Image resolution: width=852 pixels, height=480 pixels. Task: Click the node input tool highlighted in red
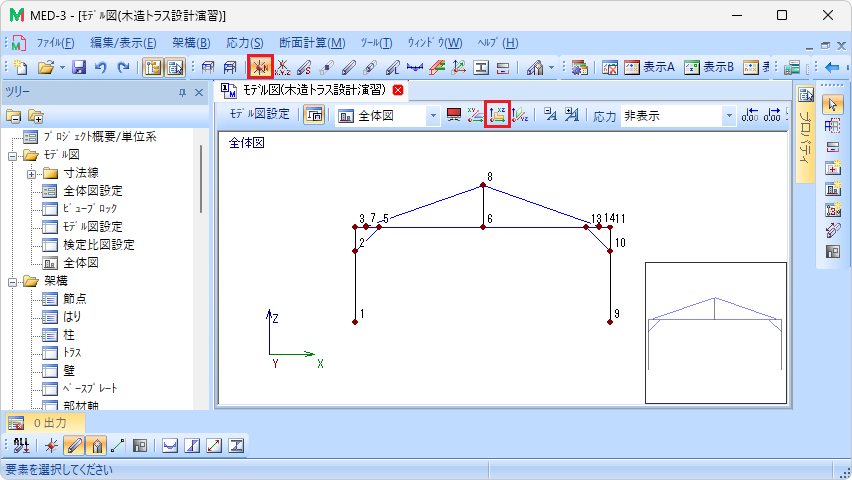(260, 68)
